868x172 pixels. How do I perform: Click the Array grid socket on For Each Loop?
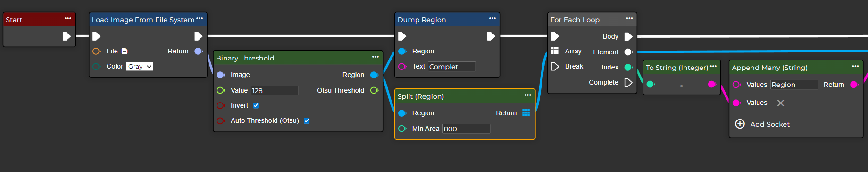coord(555,51)
